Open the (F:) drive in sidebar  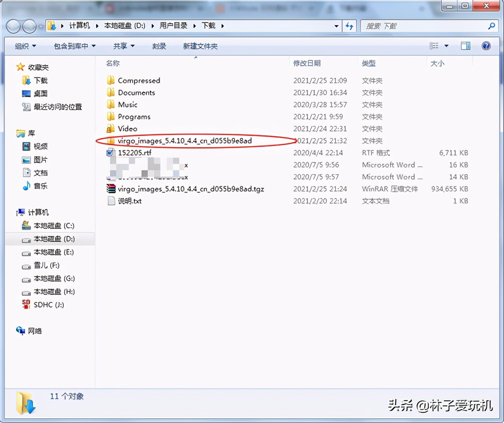pos(46,265)
